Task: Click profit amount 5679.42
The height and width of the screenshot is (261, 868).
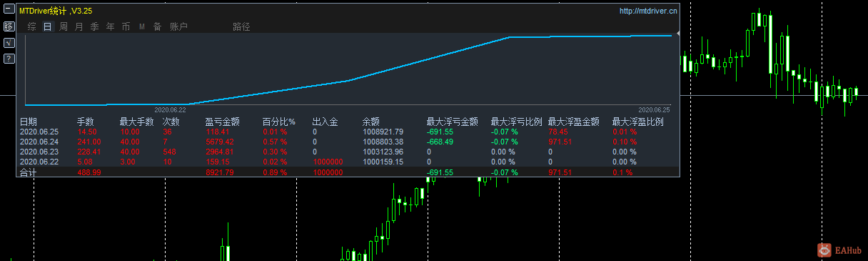Action: coord(219,142)
